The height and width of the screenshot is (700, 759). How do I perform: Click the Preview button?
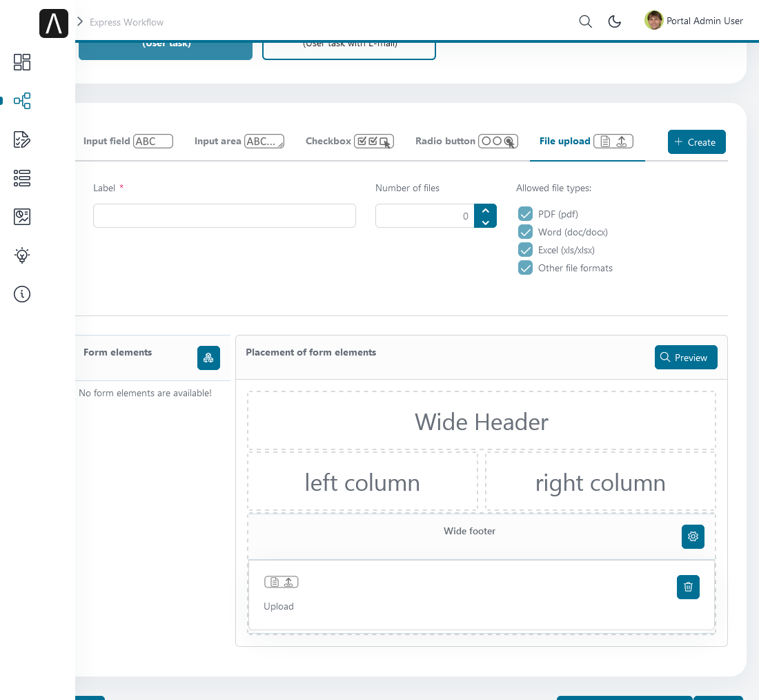[686, 358]
